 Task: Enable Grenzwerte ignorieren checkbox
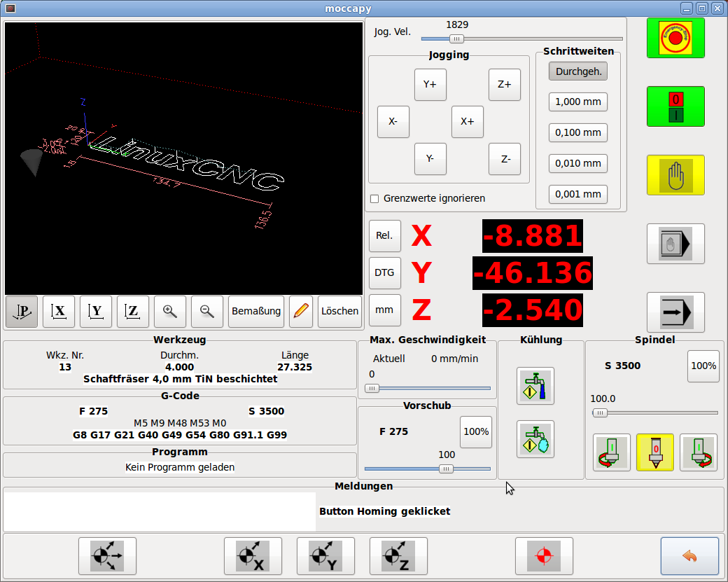pos(374,199)
